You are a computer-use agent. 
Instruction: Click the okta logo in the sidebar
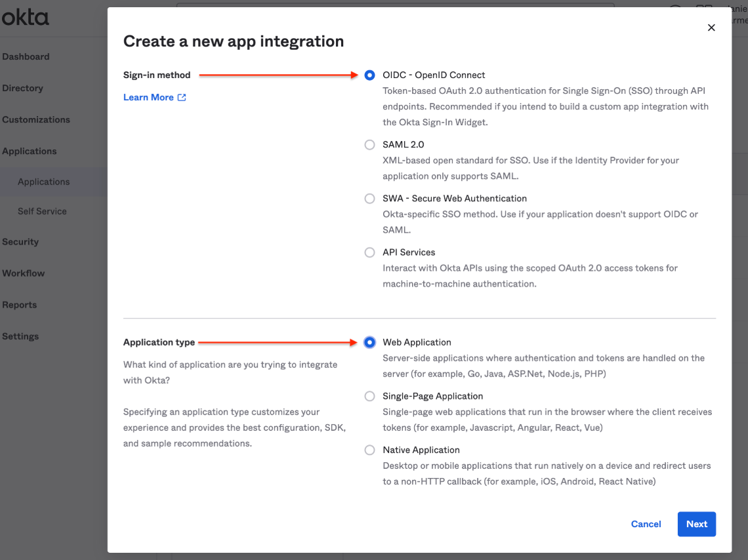pyautogui.click(x=26, y=18)
